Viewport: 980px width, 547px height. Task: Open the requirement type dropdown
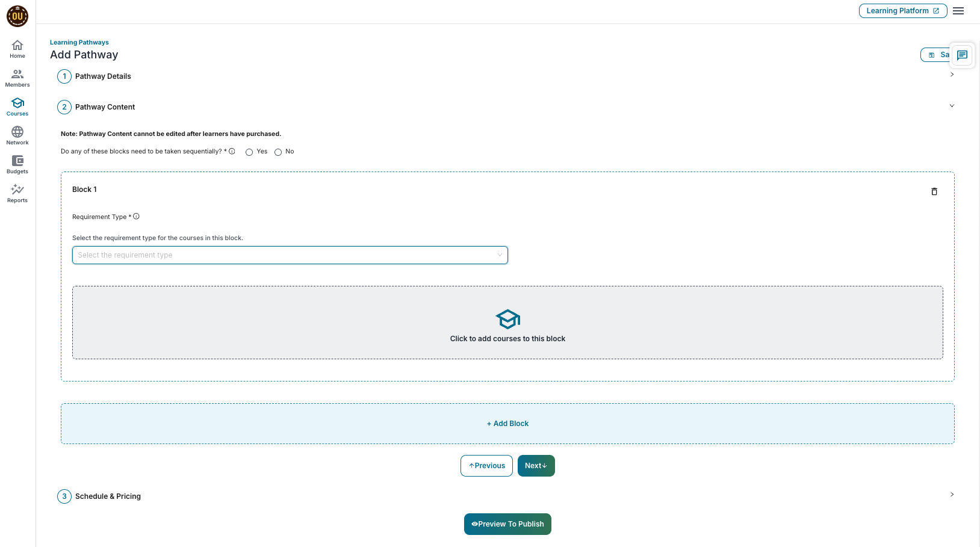click(290, 255)
